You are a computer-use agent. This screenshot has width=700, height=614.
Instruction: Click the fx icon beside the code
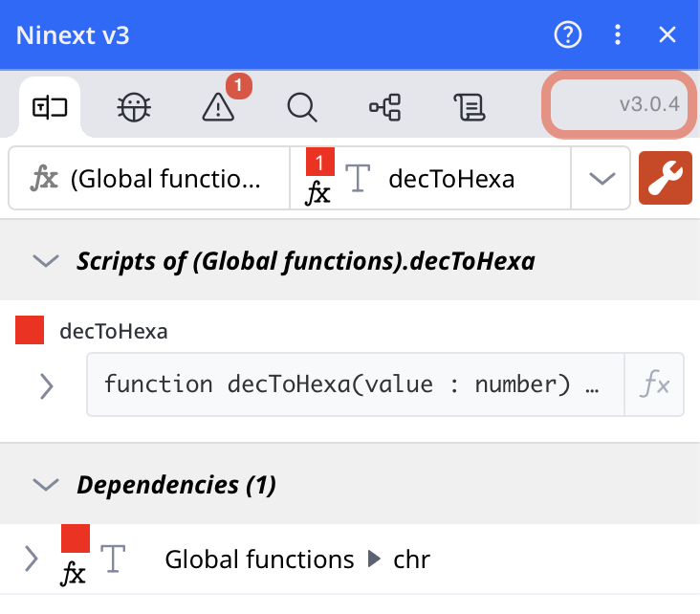tap(655, 384)
